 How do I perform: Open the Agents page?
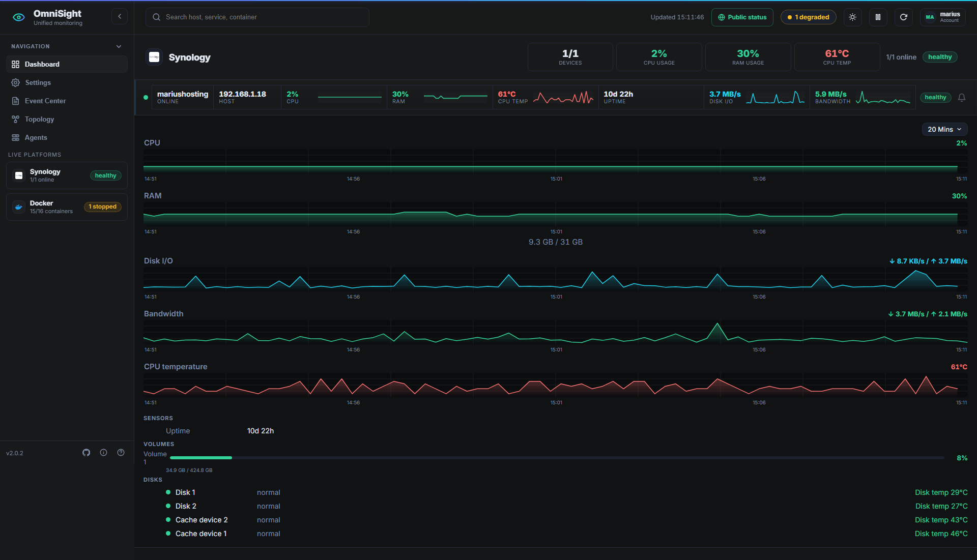[67, 138]
